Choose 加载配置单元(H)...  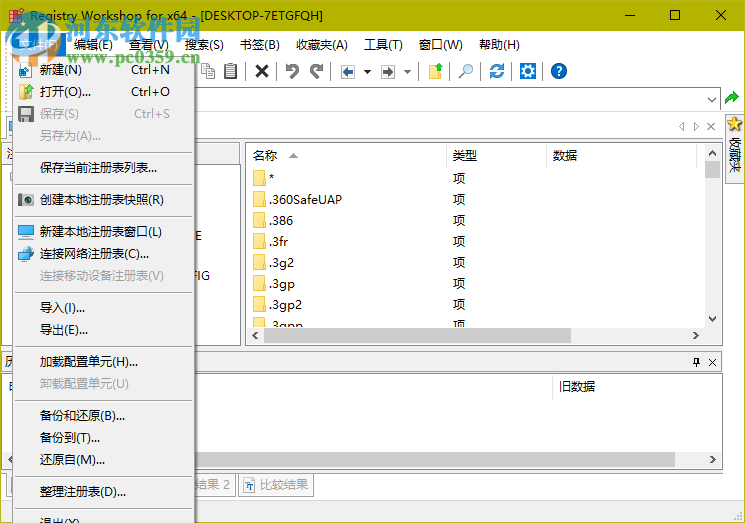pyautogui.click(x=104, y=362)
